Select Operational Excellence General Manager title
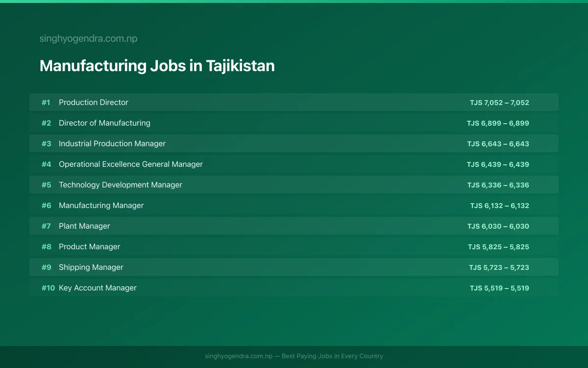Screen dimensions: 588x368 tap(131, 164)
